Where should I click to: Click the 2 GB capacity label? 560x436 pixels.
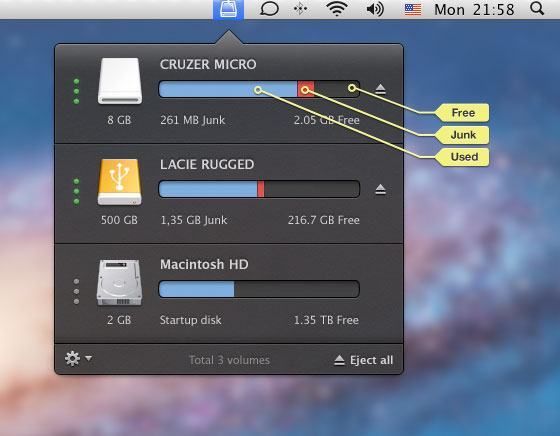point(119,320)
